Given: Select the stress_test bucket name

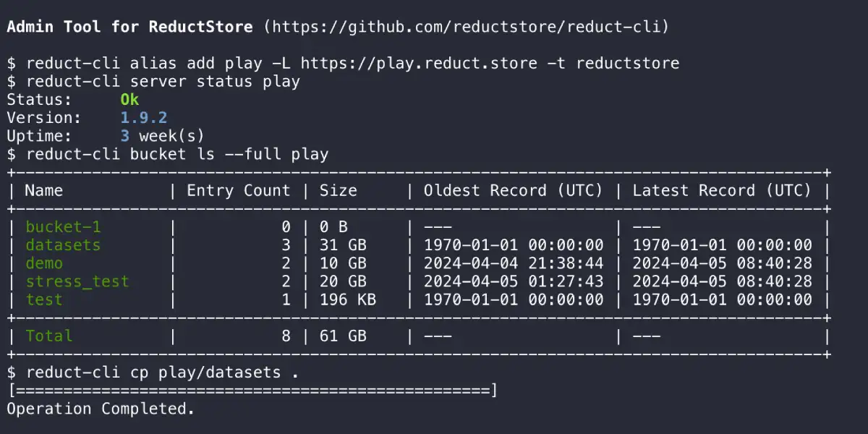Looking at the screenshot, I should [77, 281].
